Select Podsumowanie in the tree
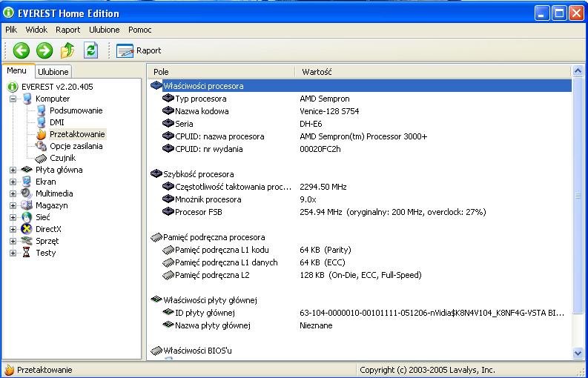588x378 pixels. pyautogui.click(x=76, y=110)
